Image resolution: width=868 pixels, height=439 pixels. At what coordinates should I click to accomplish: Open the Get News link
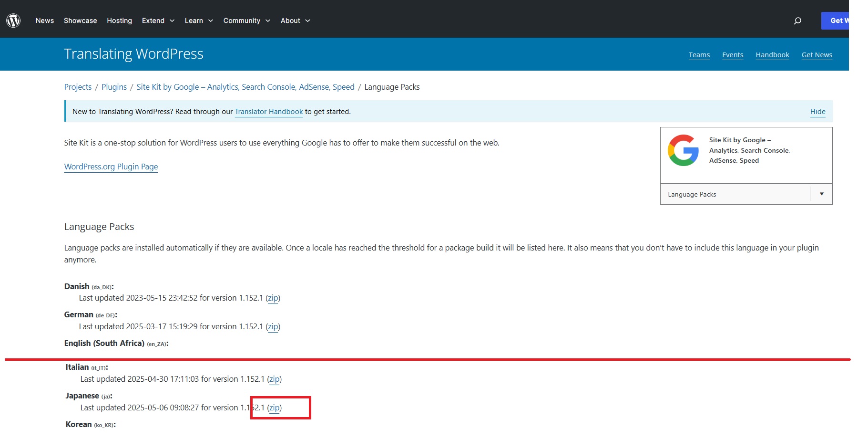pyautogui.click(x=817, y=55)
